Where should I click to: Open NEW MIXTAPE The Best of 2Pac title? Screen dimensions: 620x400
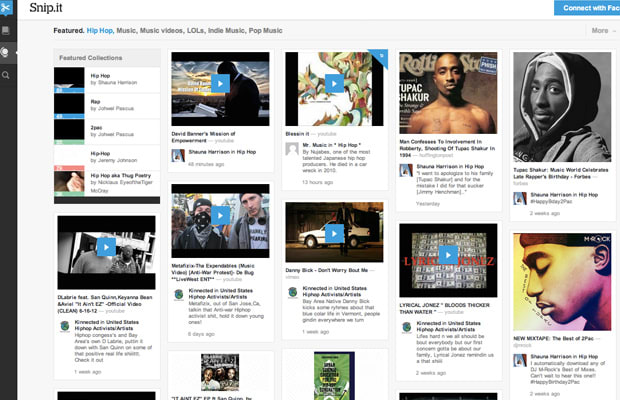point(553,338)
